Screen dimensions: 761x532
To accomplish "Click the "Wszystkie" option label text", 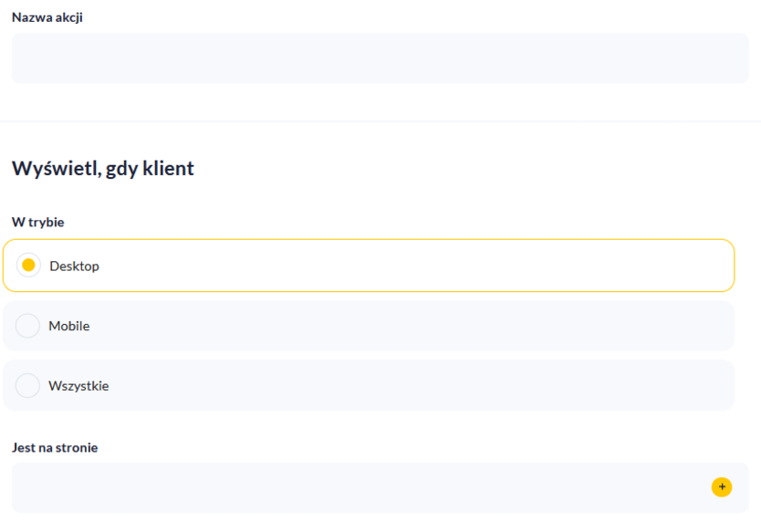I will pos(78,386).
